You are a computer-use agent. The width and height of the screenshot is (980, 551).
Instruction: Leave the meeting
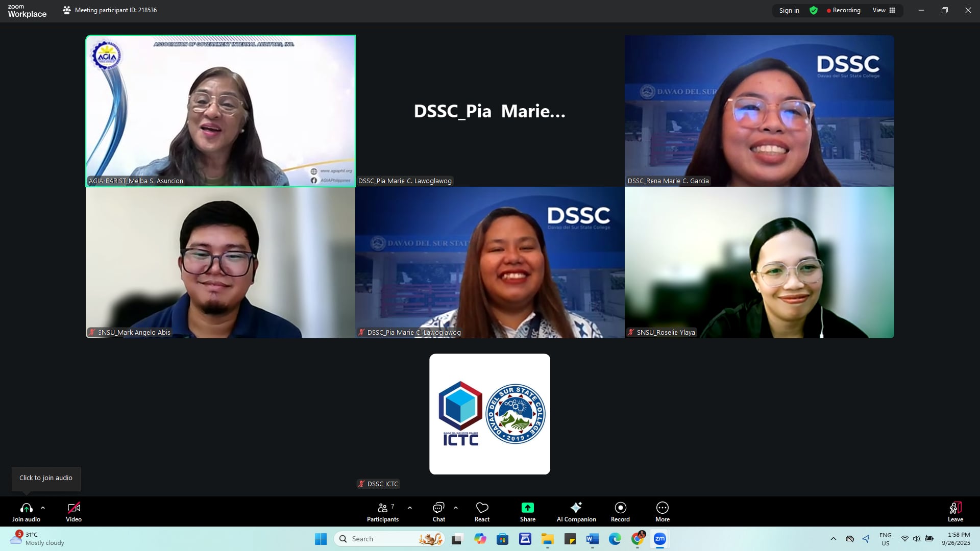point(955,508)
